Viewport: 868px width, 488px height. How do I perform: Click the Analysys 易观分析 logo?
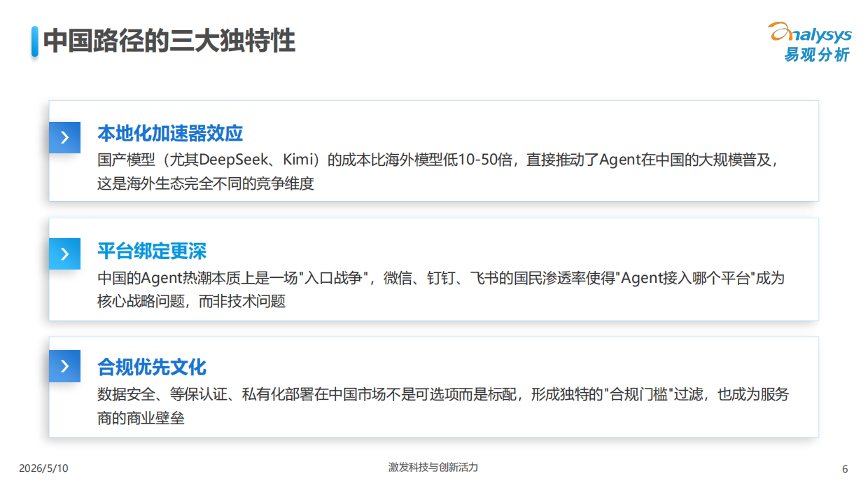click(810, 42)
